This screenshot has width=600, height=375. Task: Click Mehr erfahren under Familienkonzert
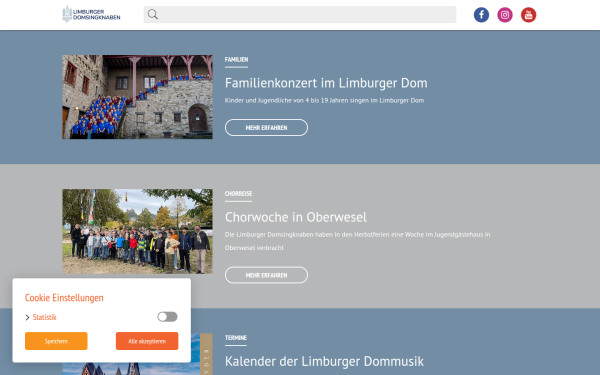point(266,127)
